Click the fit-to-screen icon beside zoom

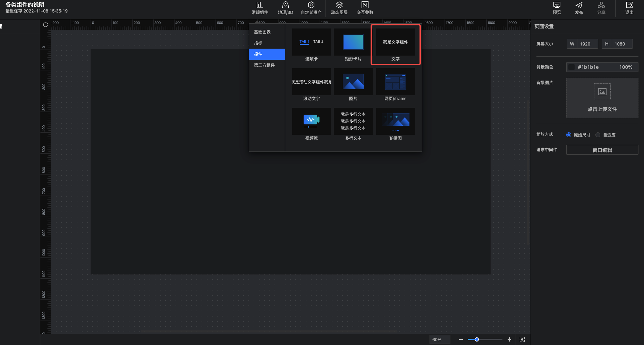click(x=522, y=339)
